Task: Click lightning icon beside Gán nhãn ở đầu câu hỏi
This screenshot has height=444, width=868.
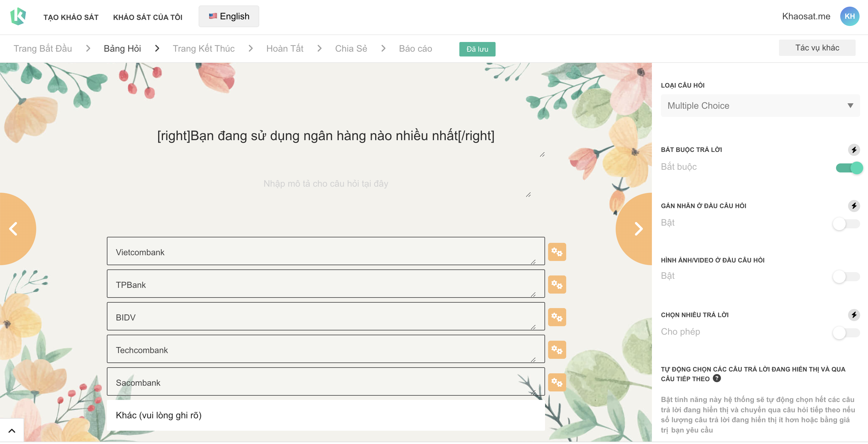Action: (x=854, y=206)
